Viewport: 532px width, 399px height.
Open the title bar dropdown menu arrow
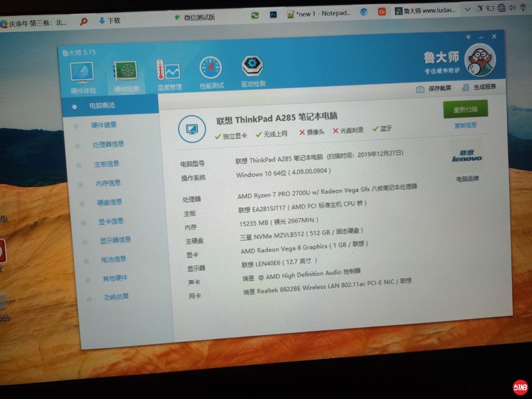468,37
